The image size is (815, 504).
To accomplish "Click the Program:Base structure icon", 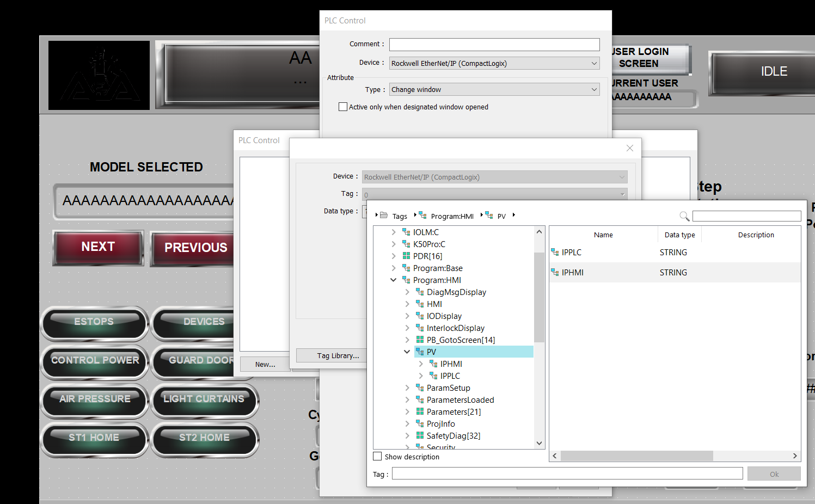I will [406, 268].
